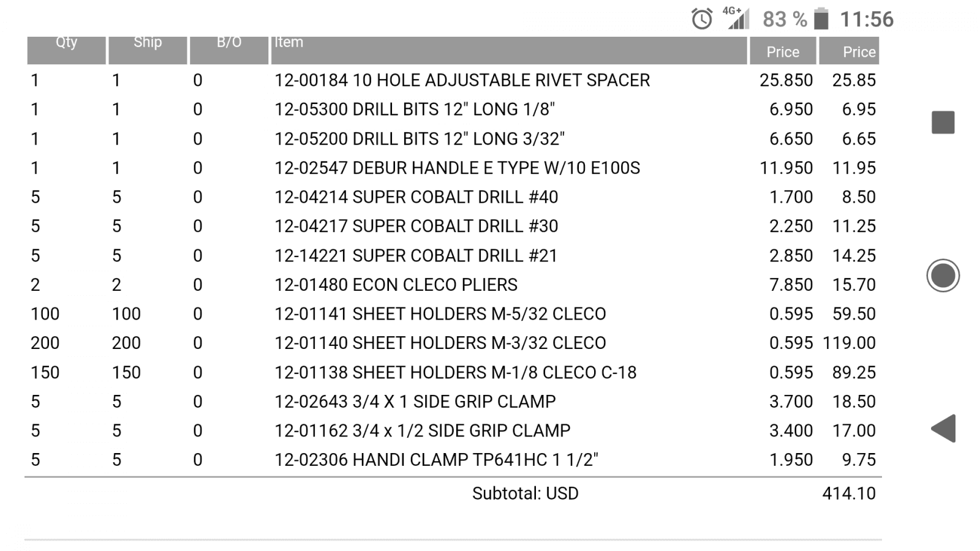Tap the alarm clock status icon
Image resolution: width=980 pixels, height=551 pixels.
pos(702,19)
